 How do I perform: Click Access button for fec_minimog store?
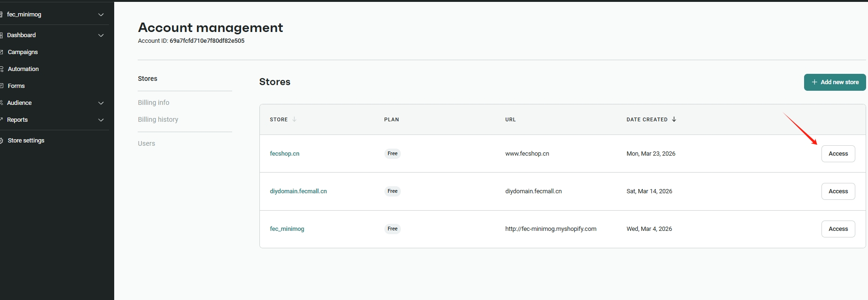[x=838, y=229]
